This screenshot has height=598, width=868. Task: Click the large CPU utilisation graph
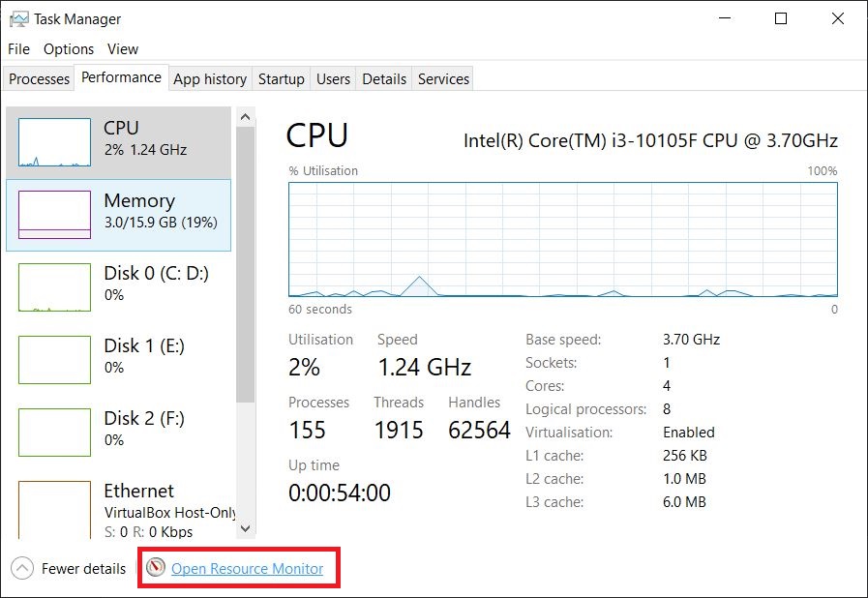tap(562, 239)
